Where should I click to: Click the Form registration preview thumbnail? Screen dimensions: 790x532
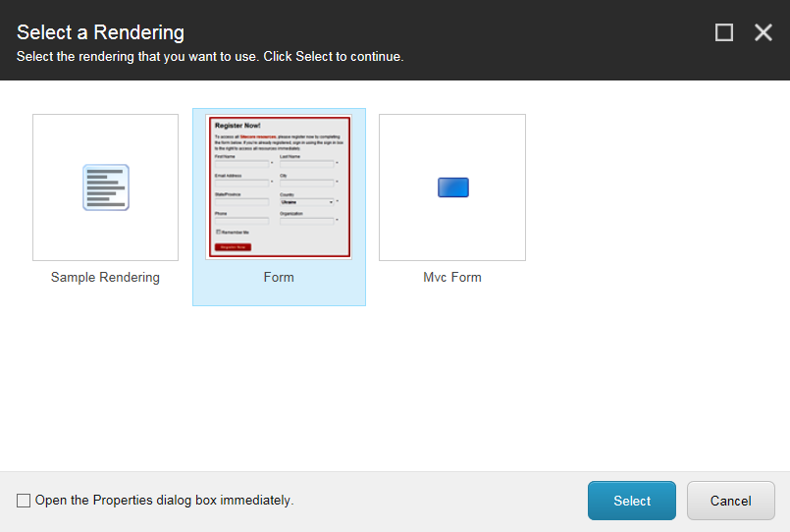tap(279, 186)
